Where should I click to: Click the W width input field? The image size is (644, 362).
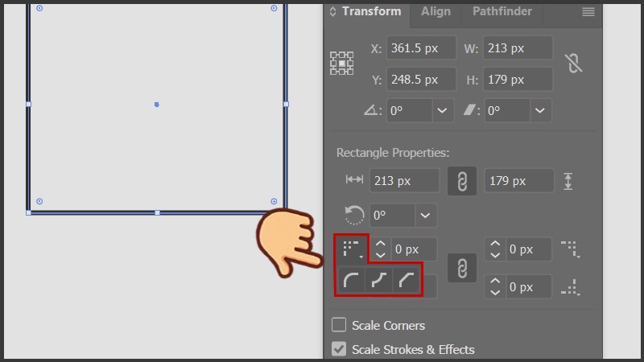click(518, 48)
